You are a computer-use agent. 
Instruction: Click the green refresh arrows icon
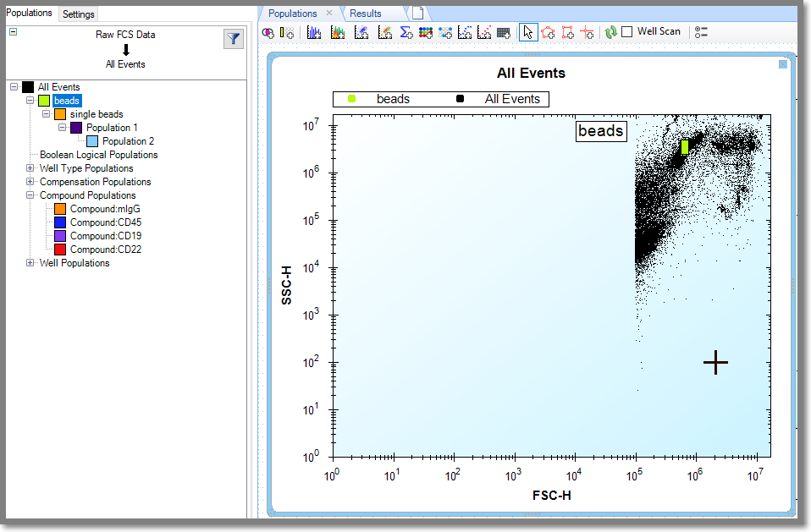point(610,32)
